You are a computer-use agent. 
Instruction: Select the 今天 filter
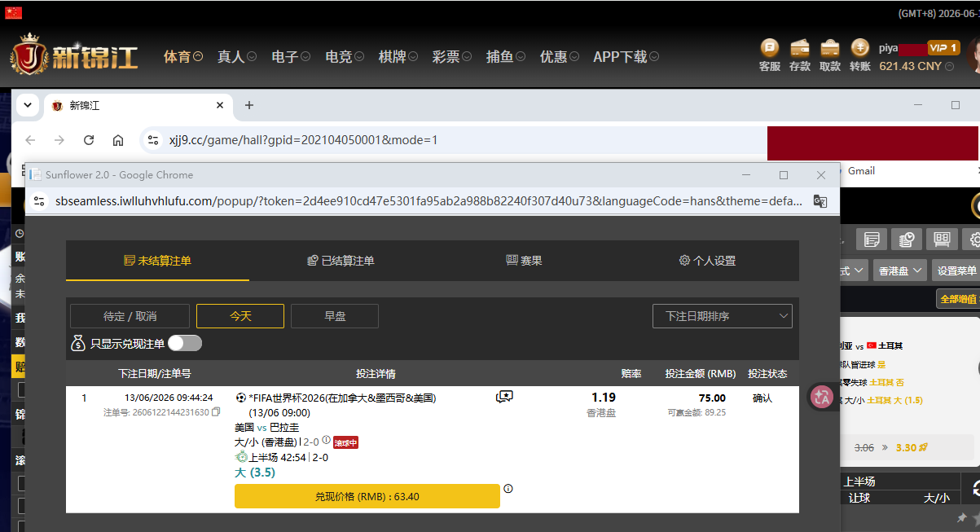pyautogui.click(x=240, y=316)
